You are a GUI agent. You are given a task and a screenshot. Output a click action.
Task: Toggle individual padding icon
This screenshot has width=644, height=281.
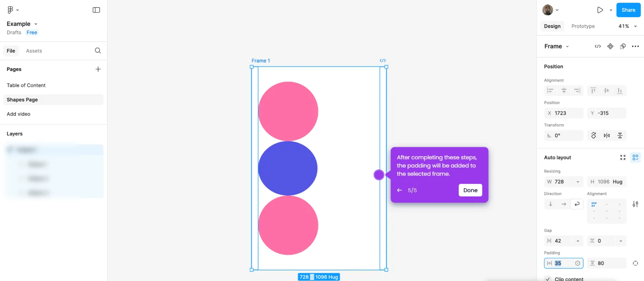pos(635,263)
